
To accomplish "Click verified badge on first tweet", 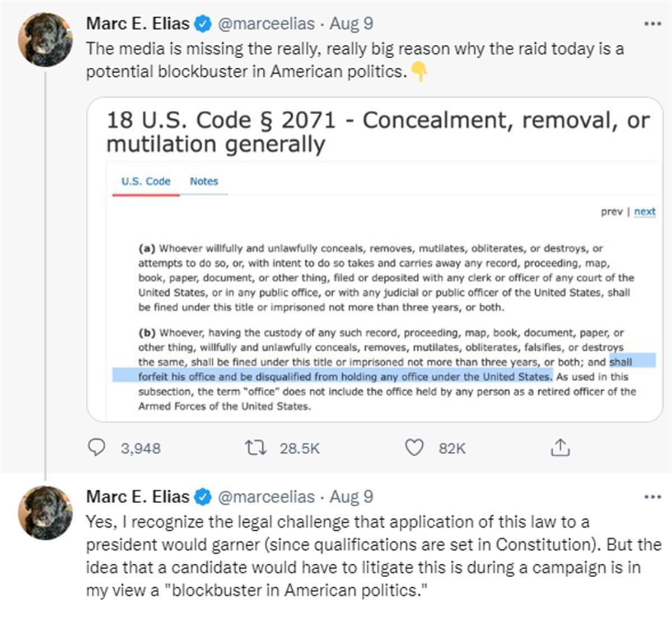I will pyautogui.click(x=203, y=24).
